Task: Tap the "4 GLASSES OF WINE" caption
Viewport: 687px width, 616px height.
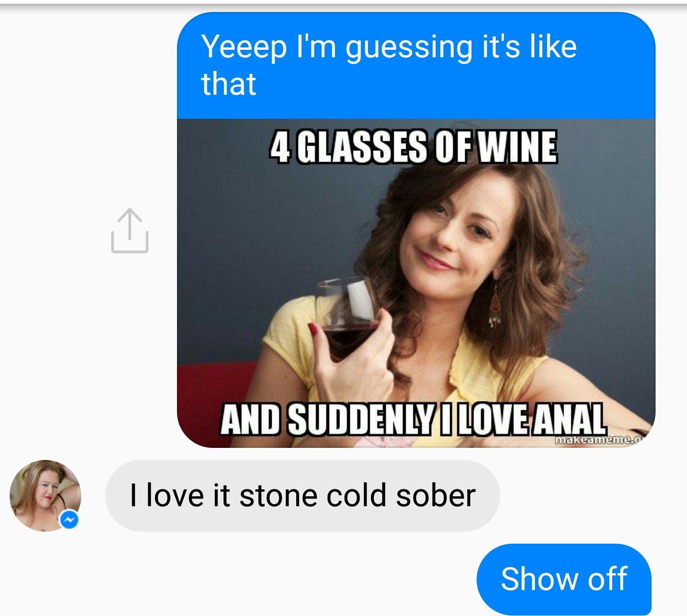Action: 413,147
